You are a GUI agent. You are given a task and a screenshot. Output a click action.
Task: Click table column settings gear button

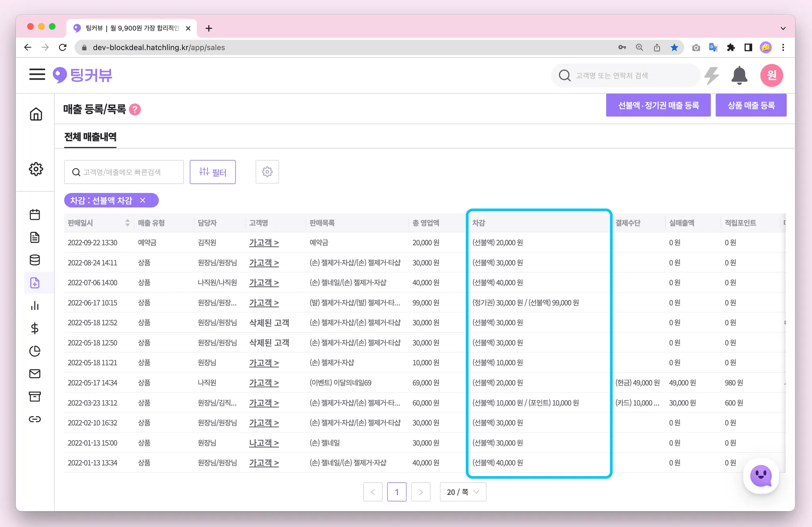(267, 172)
